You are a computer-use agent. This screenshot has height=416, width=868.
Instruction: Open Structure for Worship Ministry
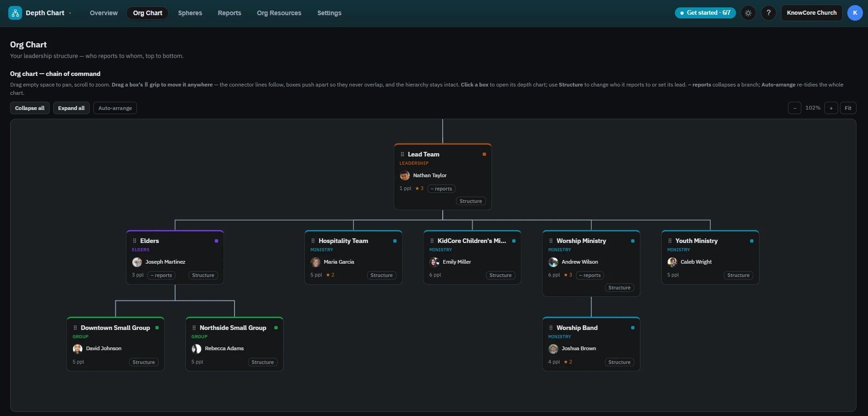tap(619, 288)
